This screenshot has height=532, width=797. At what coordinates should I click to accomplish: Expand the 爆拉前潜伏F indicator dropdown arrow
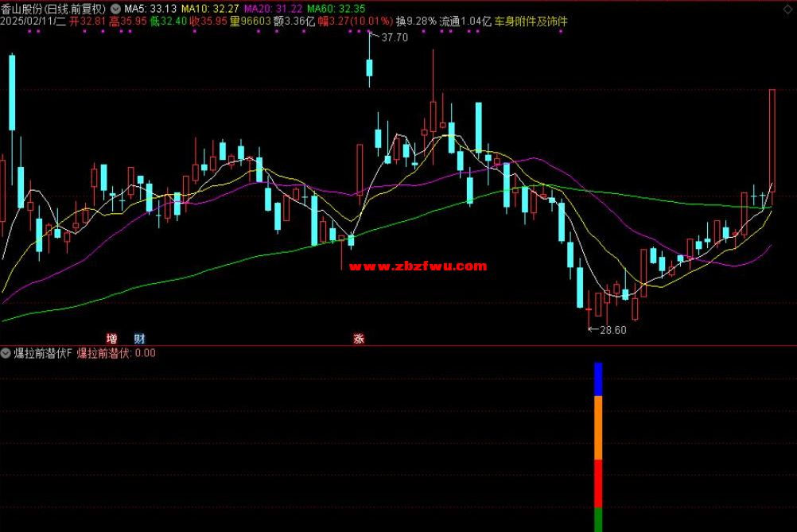(6, 353)
